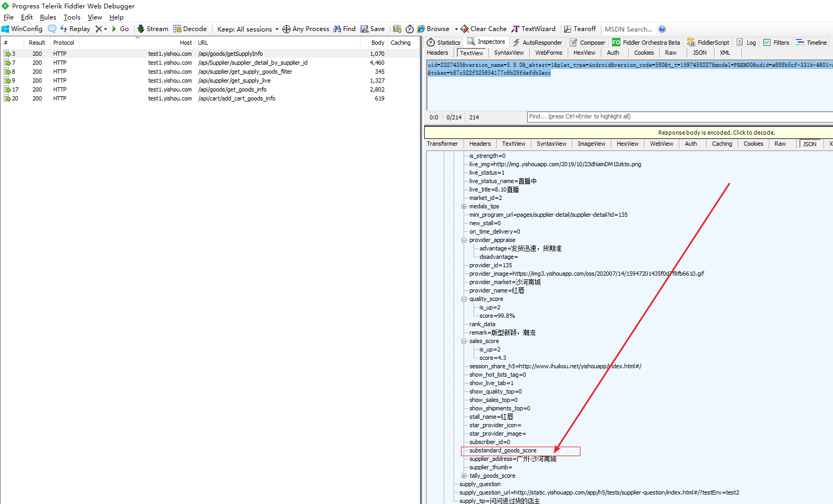Toggle Decode option in toolbar

tap(190, 29)
